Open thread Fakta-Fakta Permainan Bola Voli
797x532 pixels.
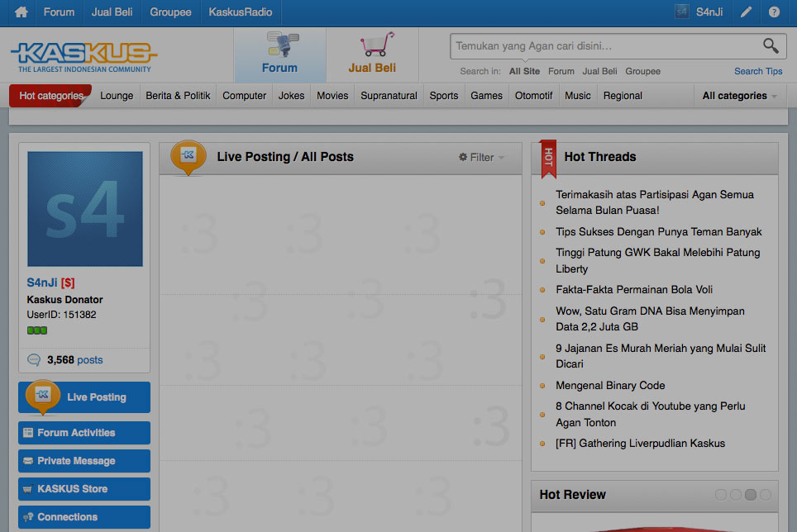point(634,290)
